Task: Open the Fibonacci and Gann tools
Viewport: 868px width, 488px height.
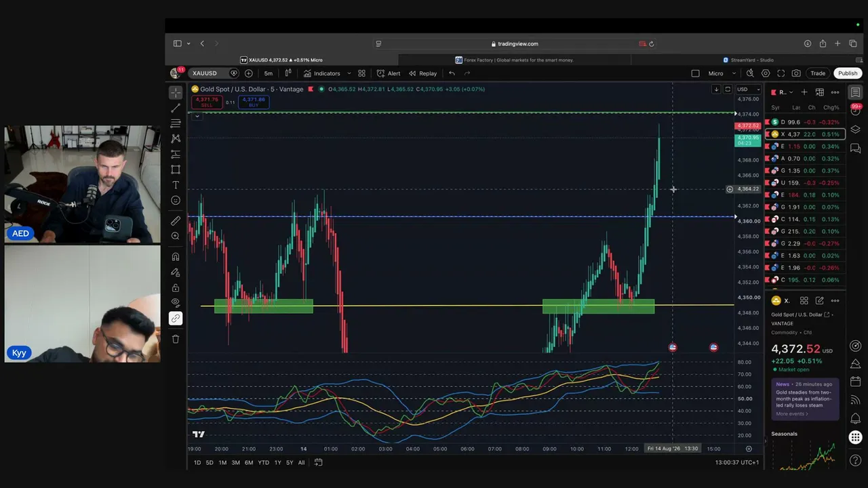Action: pyautogui.click(x=176, y=123)
